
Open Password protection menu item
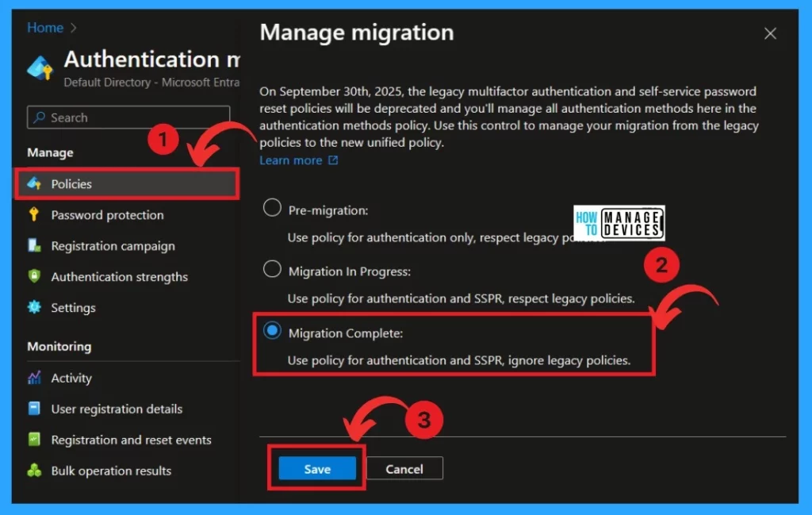107,215
